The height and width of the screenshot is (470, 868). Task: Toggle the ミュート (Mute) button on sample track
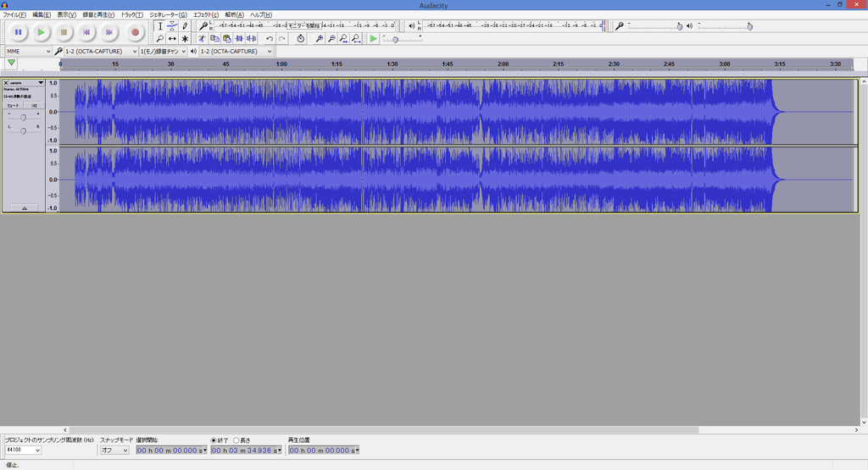[x=12, y=105]
